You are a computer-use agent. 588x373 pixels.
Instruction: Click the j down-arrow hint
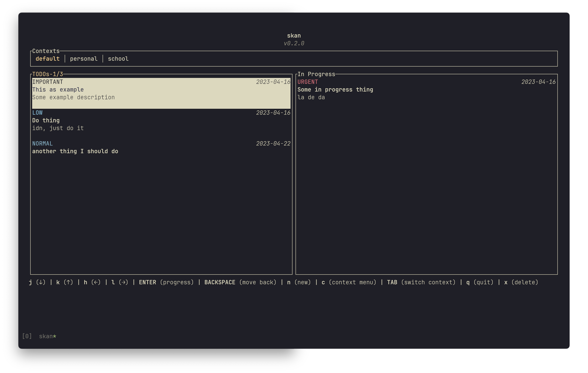[x=37, y=282]
